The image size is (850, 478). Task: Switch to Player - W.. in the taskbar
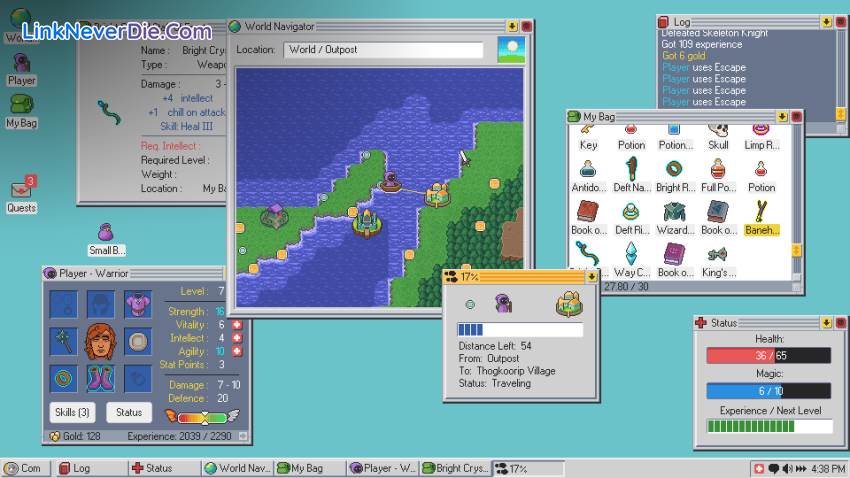point(383,468)
